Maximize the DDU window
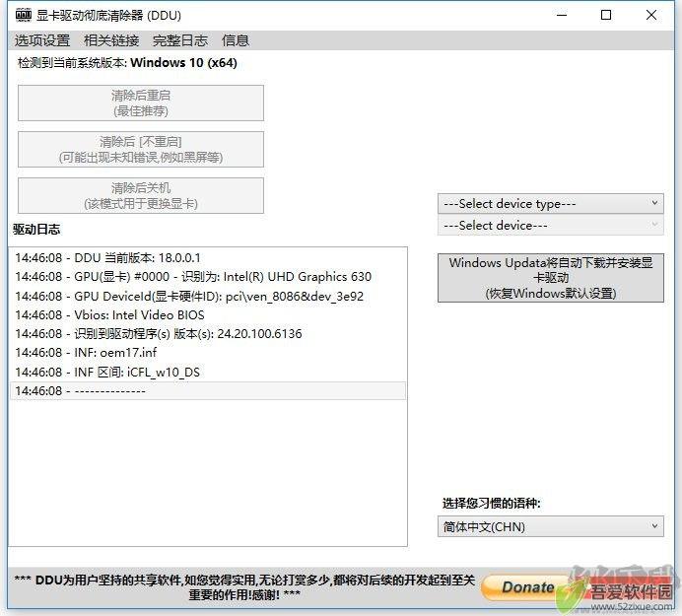The height and width of the screenshot is (616, 682). (x=606, y=15)
